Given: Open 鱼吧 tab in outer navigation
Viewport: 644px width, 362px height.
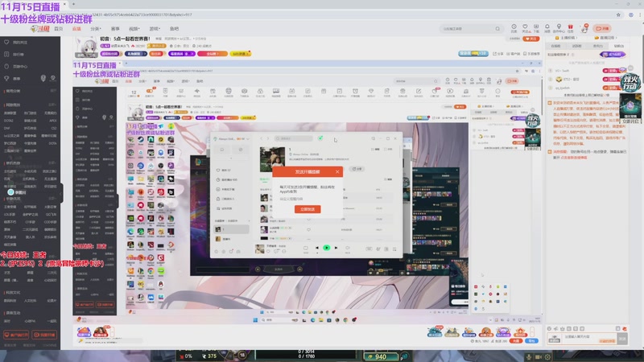Looking at the screenshot, I should (174, 29).
